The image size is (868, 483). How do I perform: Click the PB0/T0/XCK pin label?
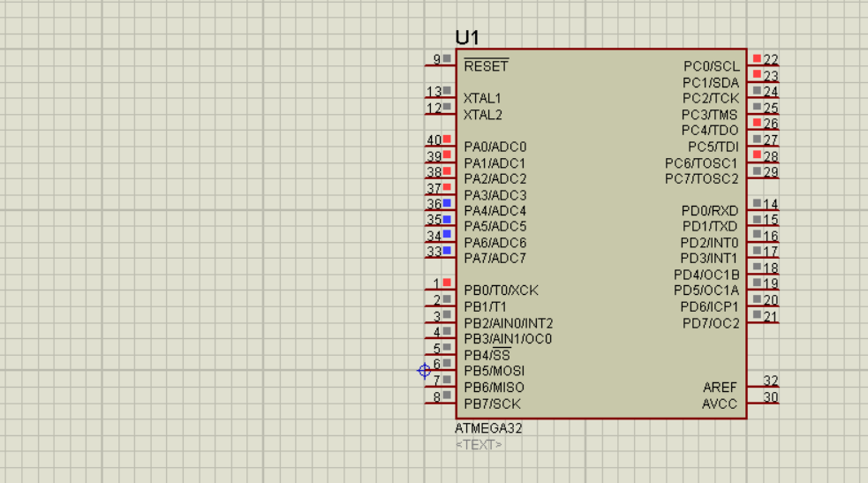pos(501,291)
